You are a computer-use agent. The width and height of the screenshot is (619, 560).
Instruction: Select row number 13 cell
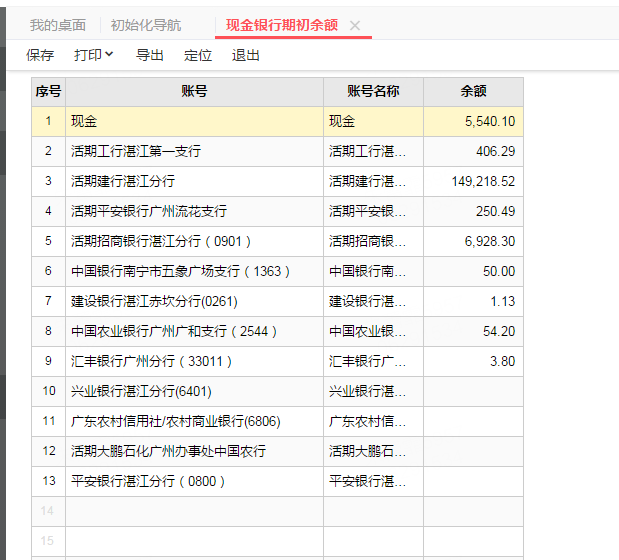pos(49,481)
